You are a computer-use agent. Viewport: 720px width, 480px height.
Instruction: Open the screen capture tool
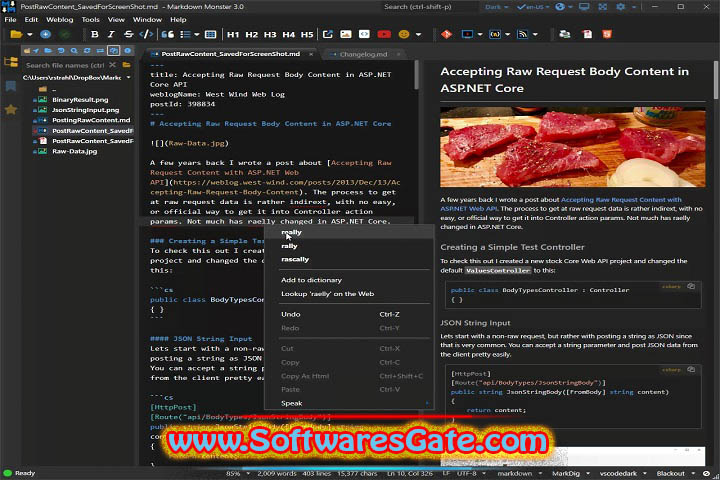coord(467,34)
